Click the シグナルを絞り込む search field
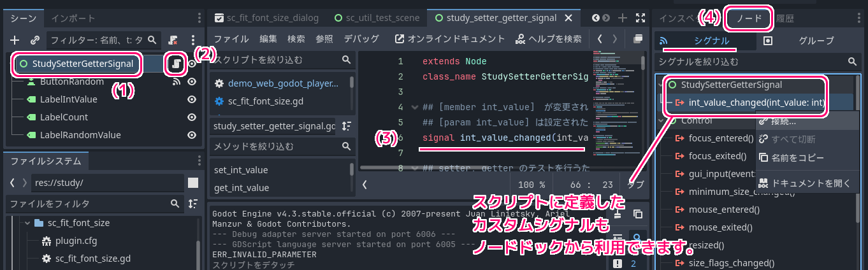 tap(758, 62)
